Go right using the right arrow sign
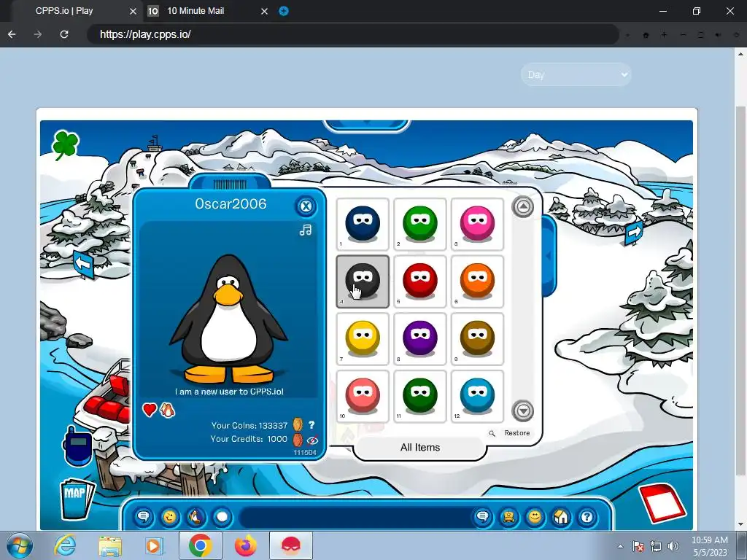747x560 pixels. [634, 233]
